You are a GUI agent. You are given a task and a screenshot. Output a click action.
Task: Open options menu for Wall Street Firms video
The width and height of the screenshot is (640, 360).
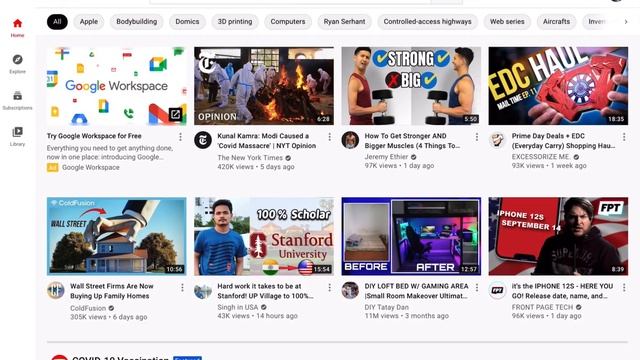[182, 287]
